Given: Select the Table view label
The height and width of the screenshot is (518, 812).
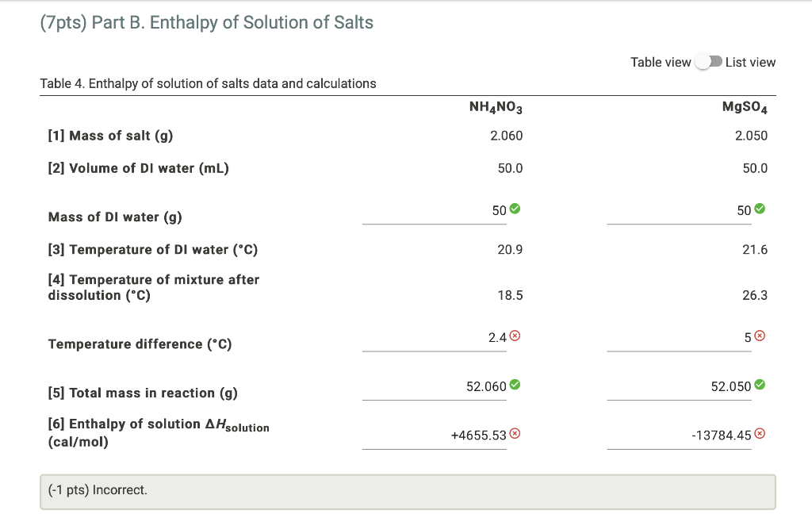Looking at the screenshot, I should (661, 62).
